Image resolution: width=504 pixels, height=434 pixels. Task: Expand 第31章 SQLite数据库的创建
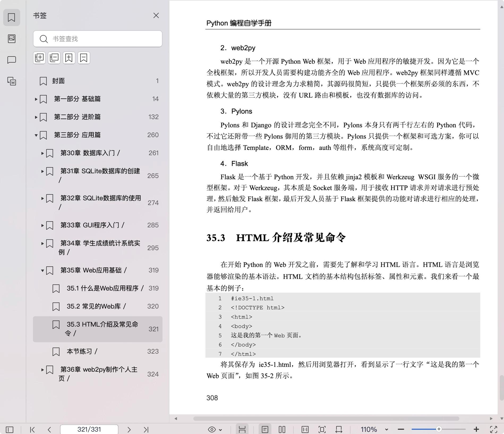click(x=42, y=171)
